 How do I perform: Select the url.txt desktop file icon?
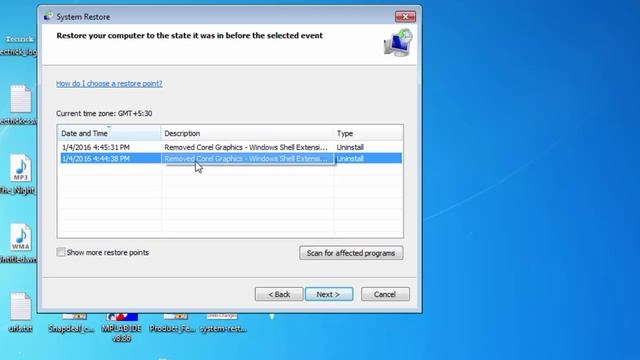[20, 307]
